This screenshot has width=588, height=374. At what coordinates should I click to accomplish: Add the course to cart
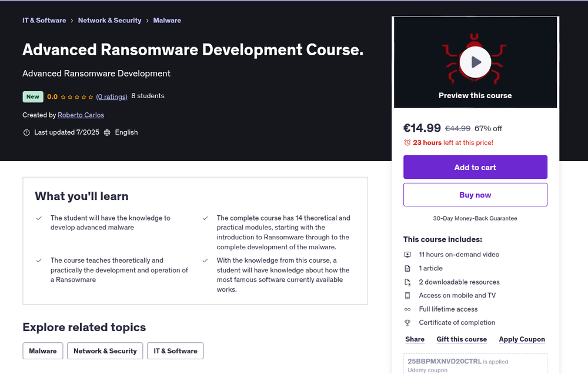475,166
